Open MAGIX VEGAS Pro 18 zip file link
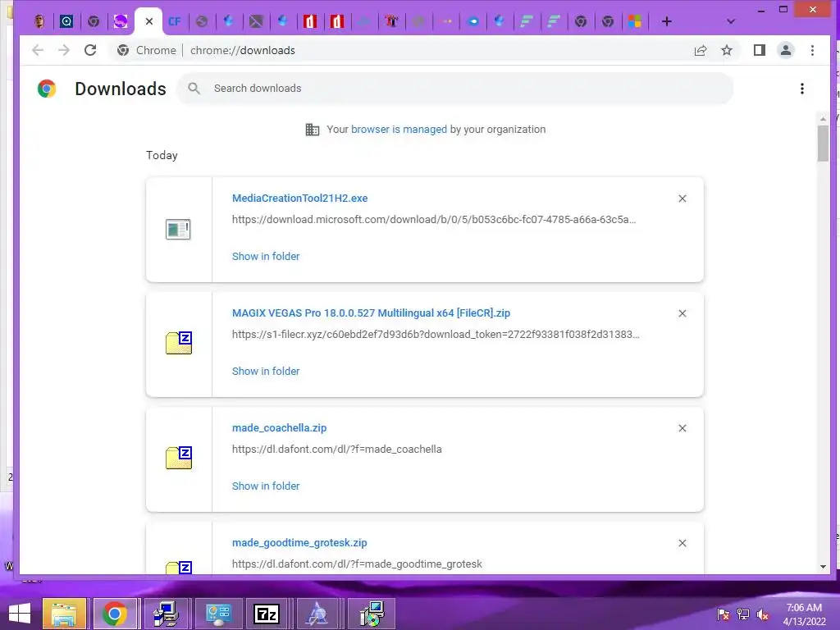 click(371, 313)
